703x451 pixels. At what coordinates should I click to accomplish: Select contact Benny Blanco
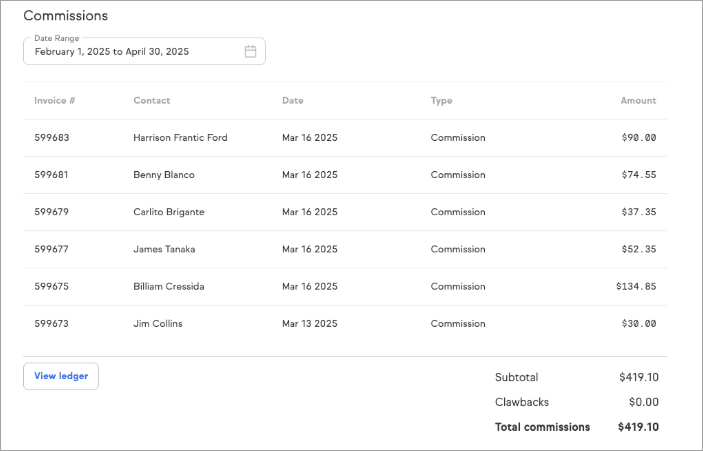coord(164,175)
